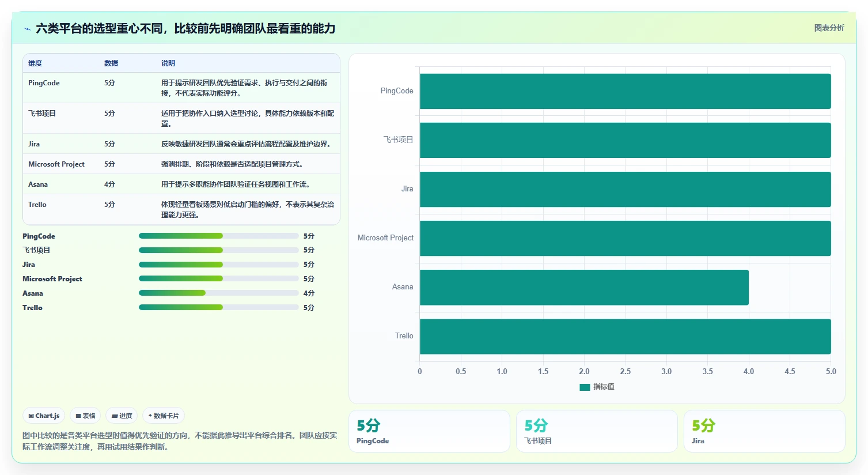This screenshot has width=868, height=475.
Task: Open the Jira 5分 data card
Action: pyautogui.click(x=764, y=431)
